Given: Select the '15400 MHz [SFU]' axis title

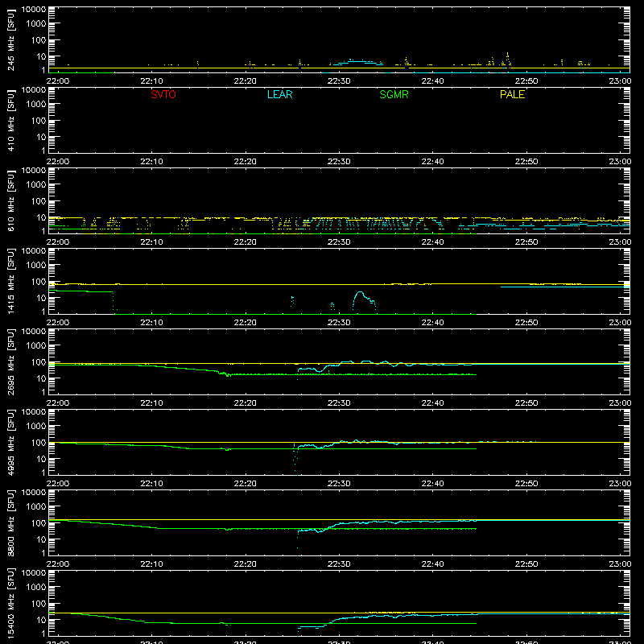Looking at the screenshot, I should (x=10, y=603).
